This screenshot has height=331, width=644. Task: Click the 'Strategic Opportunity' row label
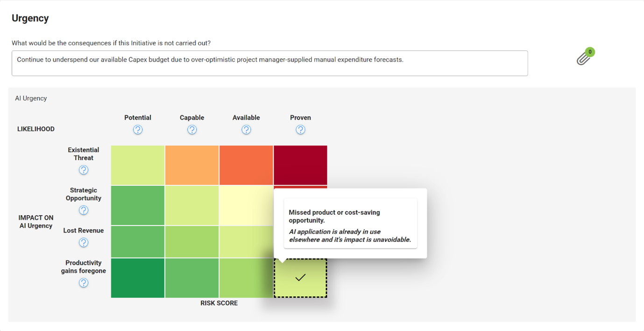tap(84, 194)
